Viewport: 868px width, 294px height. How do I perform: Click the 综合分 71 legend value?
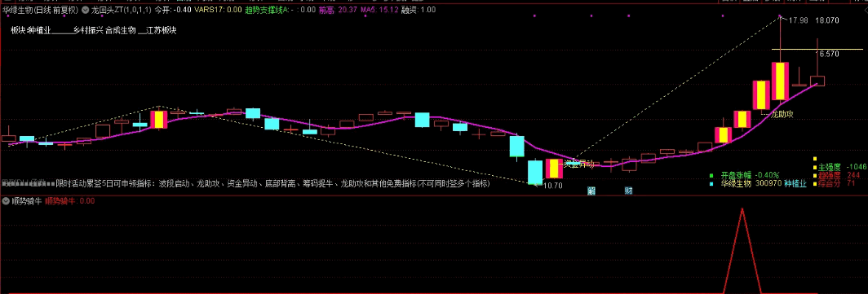point(837,183)
